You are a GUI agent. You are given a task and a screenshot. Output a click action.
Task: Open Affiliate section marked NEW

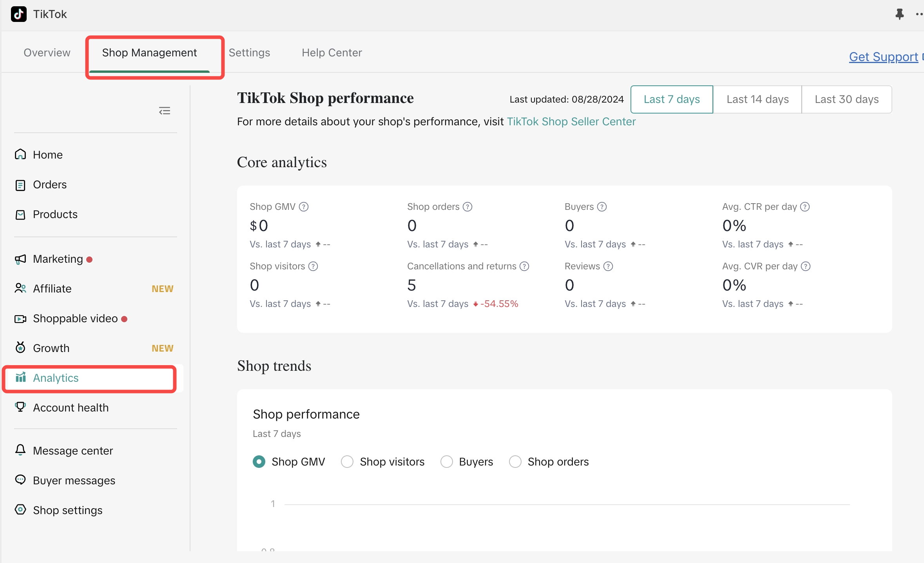tap(52, 289)
